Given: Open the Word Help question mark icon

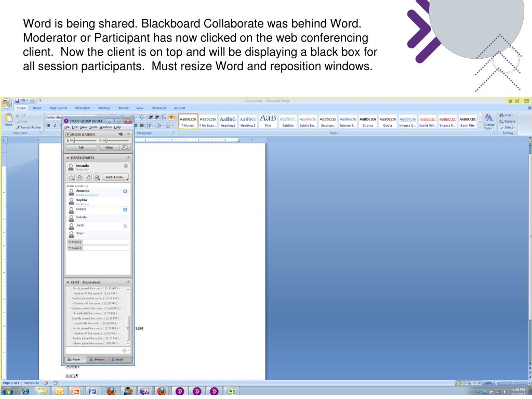Looking at the screenshot, I should [x=529, y=108].
